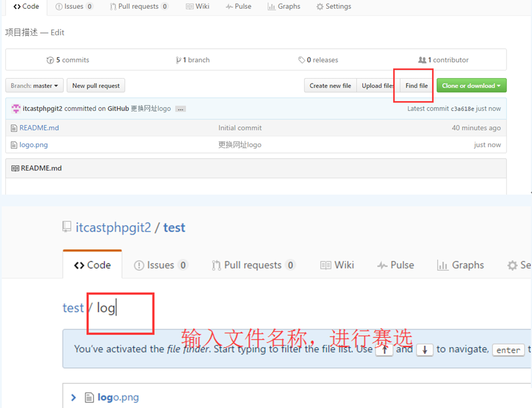The width and height of the screenshot is (532, 408).
Task: Open the Clone or download dropdown
Action: pos(471,86)
